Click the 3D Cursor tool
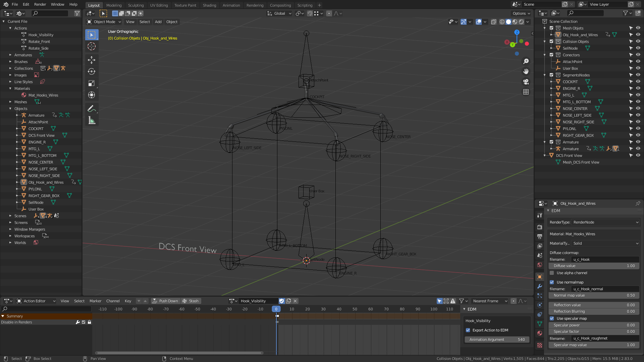This screenshot has height=362, width=644. tap(92, 46)
